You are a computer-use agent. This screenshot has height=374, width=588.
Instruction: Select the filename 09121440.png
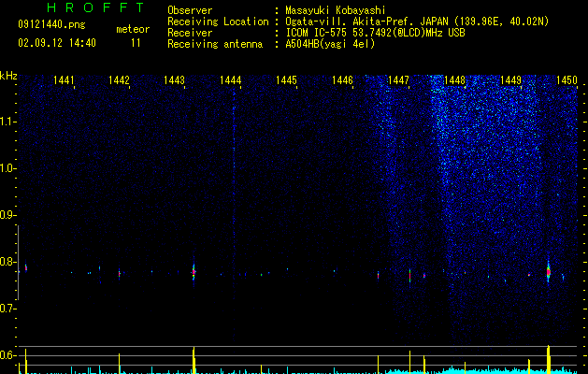point(51,25)
